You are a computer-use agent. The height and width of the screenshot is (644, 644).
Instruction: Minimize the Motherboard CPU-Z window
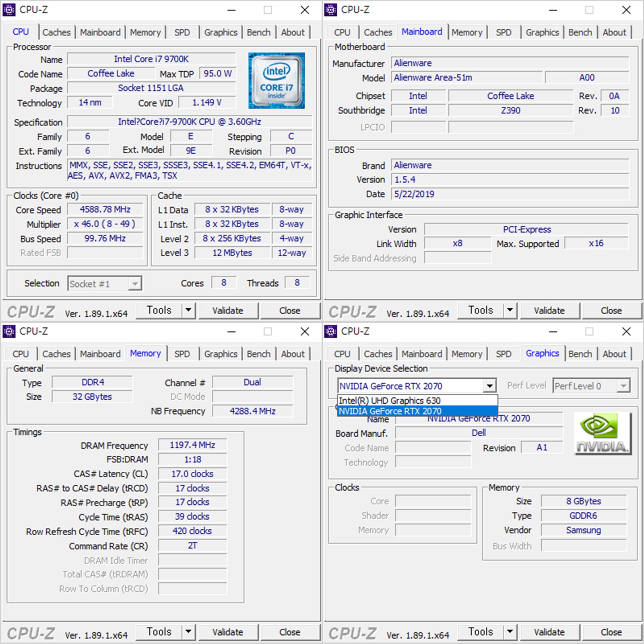tap(553, 10)
